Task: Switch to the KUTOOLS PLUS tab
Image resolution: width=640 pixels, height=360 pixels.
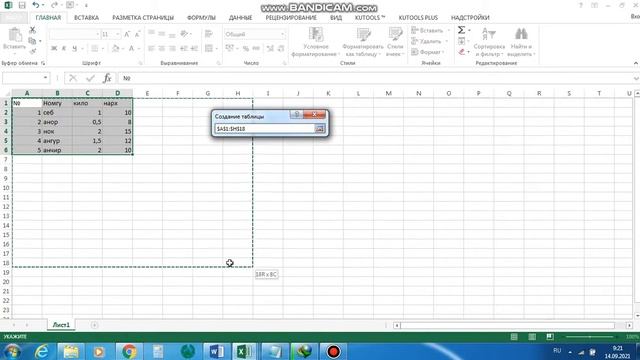Action: [x=418, y=18]
